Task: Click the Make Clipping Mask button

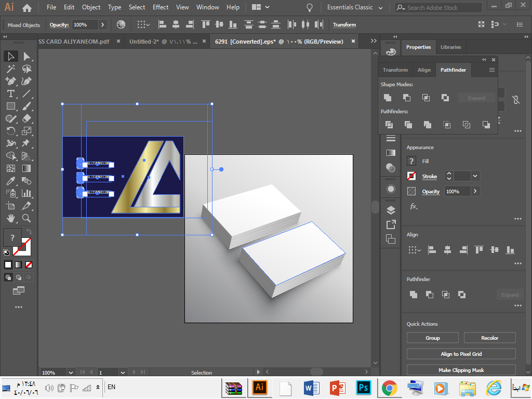Action: click(461, 370)
